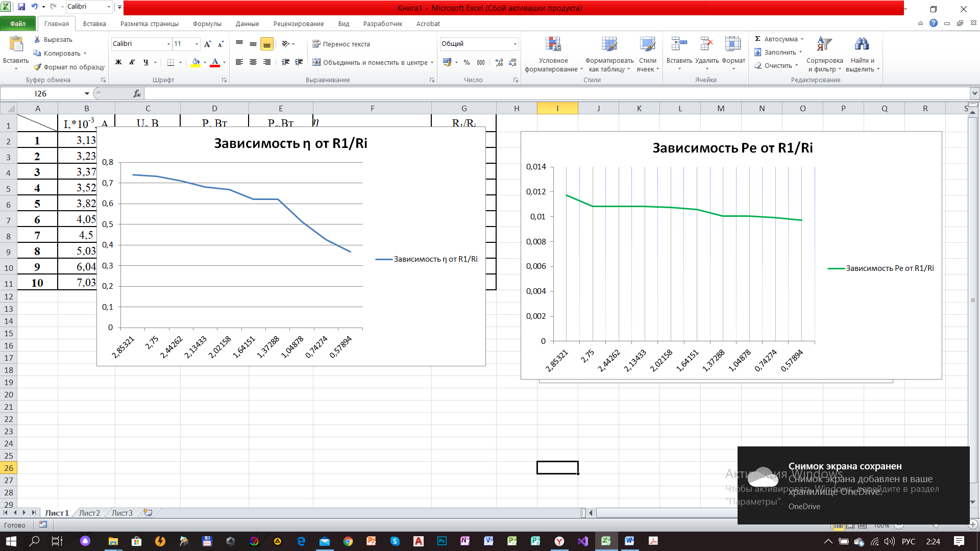Open the number format Общий dropdown
Image resolution: width=980 pixels, height=551 pixels.
point(514,44)
